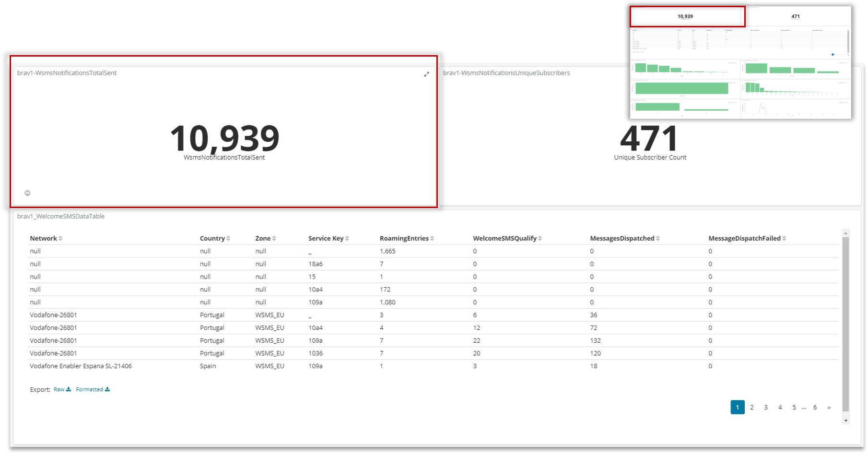Image resolution: width=868 pixels, height=454 pixels.
Task: Click RoamingEntries value 172
Action: tap(385, 290)
